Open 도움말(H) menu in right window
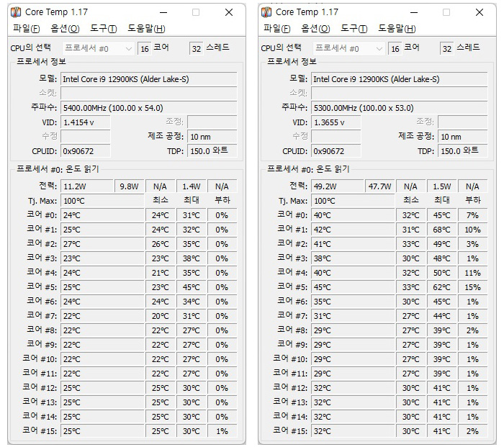 point(397,28)
